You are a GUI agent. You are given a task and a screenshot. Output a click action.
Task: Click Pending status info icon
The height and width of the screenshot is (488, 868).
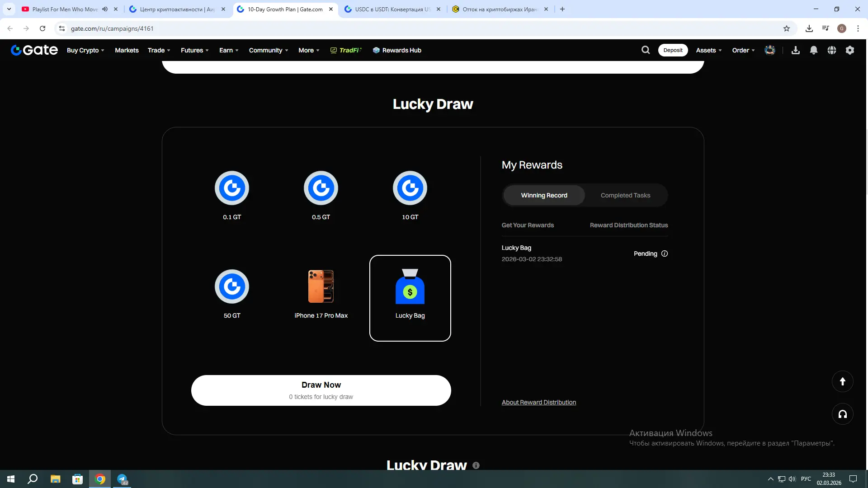pos(664,253)
